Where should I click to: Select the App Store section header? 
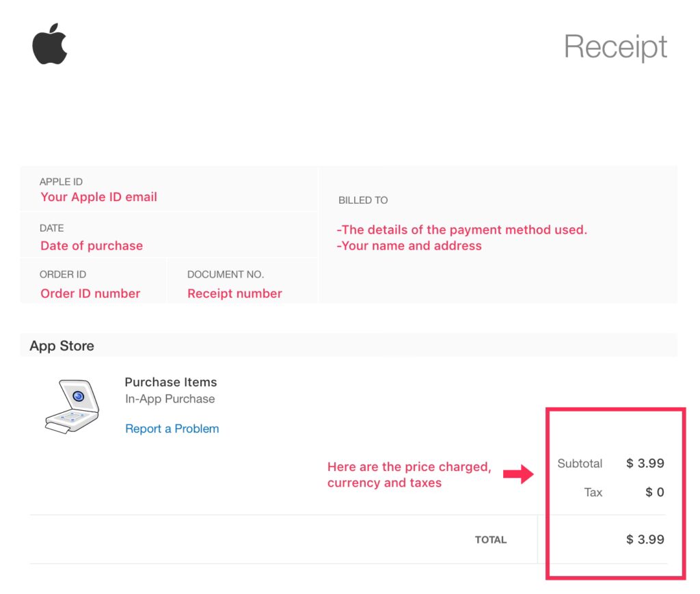point(62,346)
